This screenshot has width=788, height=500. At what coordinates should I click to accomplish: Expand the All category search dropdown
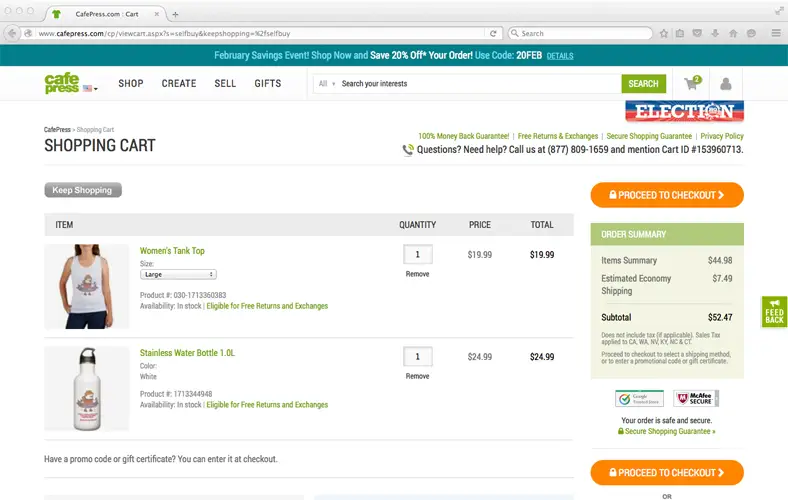(327, 83)
